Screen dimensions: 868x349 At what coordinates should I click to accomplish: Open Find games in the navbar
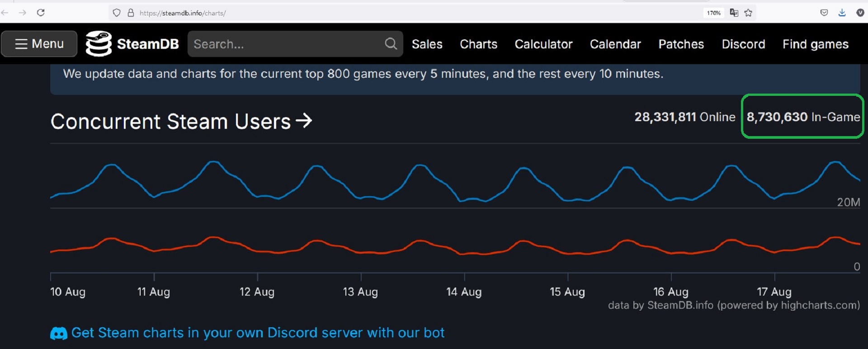816,44
